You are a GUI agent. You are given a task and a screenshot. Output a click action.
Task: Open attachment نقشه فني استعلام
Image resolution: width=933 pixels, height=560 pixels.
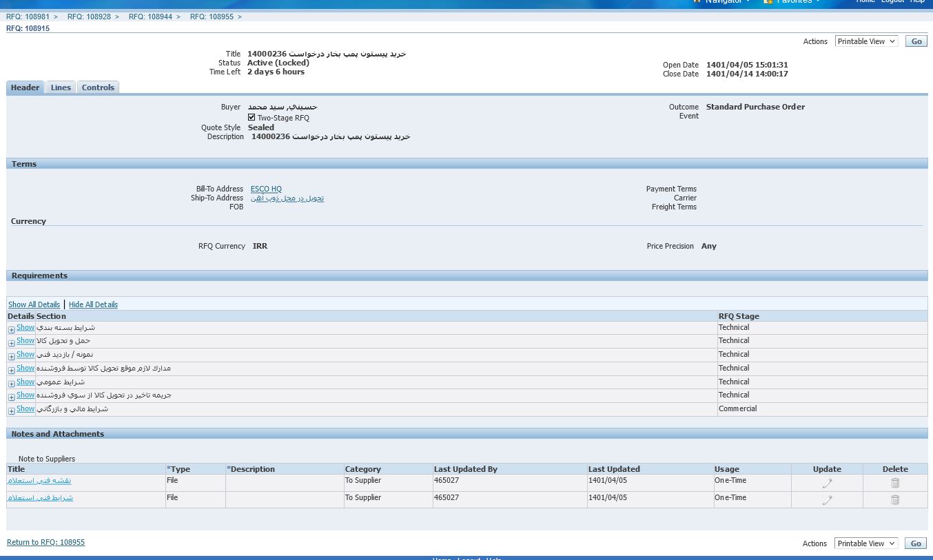tap(39, 480)
